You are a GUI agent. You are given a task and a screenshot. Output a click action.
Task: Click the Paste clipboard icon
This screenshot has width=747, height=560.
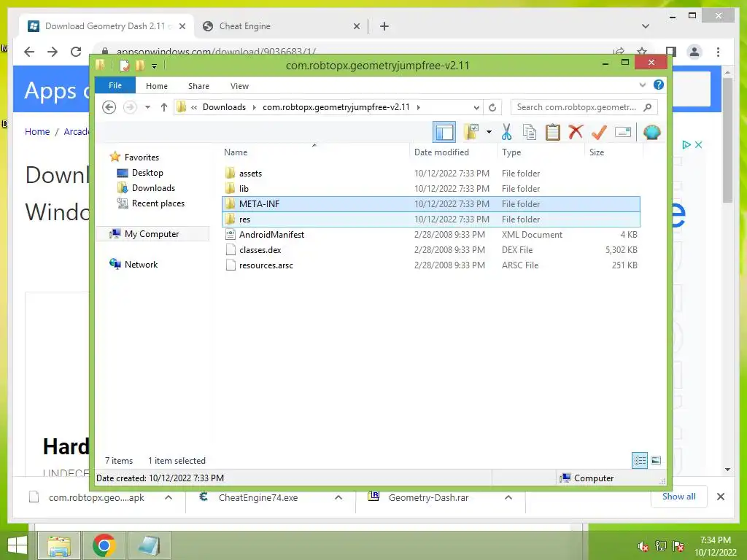click(x=553, y=132)
